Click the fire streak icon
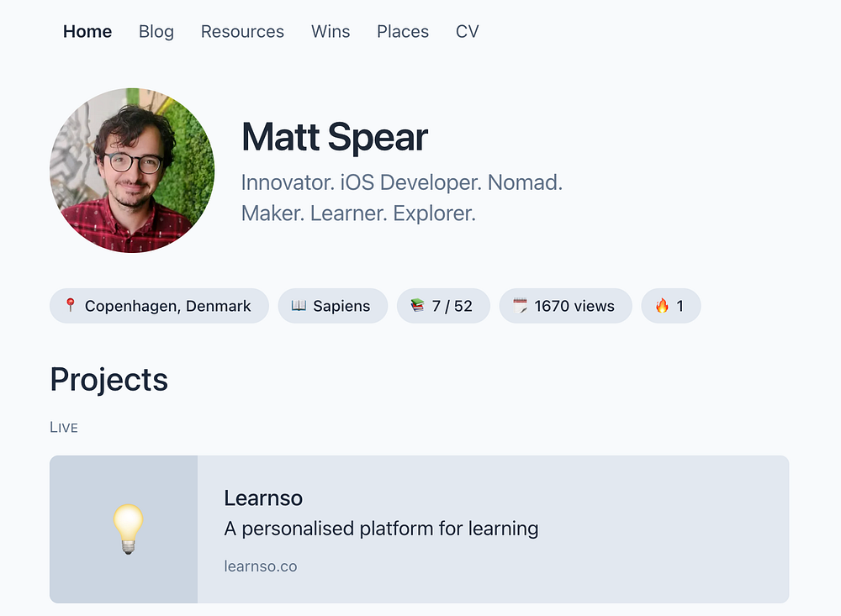 (662, 306)
